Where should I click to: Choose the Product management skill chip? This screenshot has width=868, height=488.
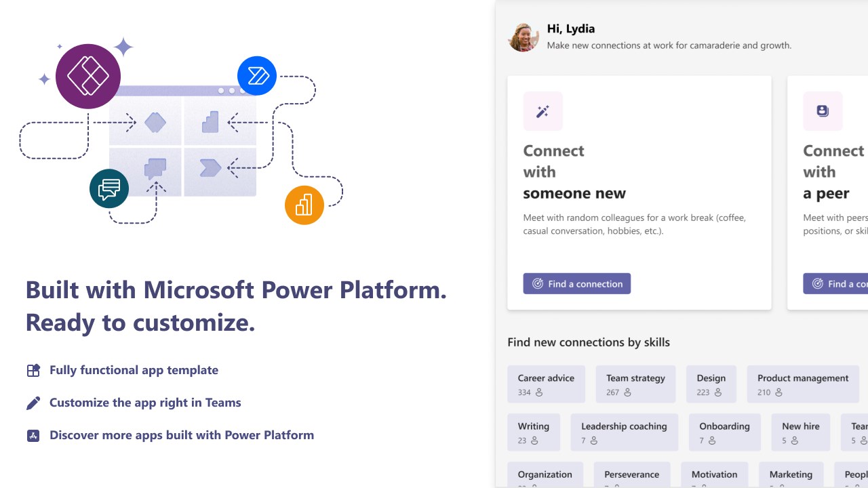pyautogui.click(x=803, y=384)
